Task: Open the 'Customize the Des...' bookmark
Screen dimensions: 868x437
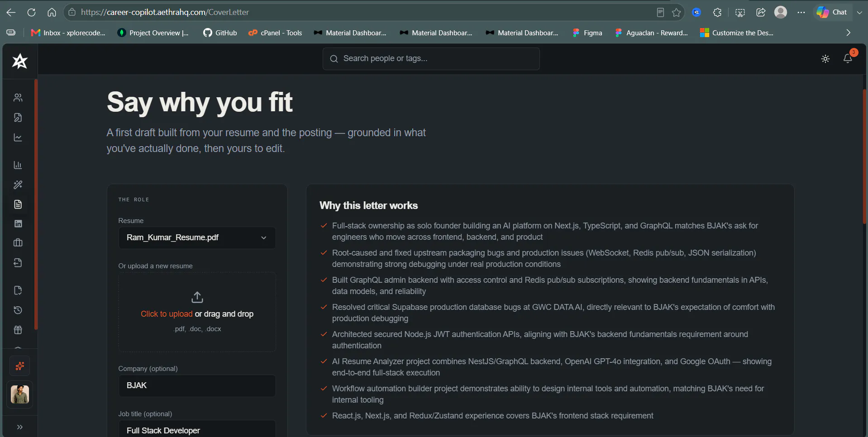Action: [737, 33]
